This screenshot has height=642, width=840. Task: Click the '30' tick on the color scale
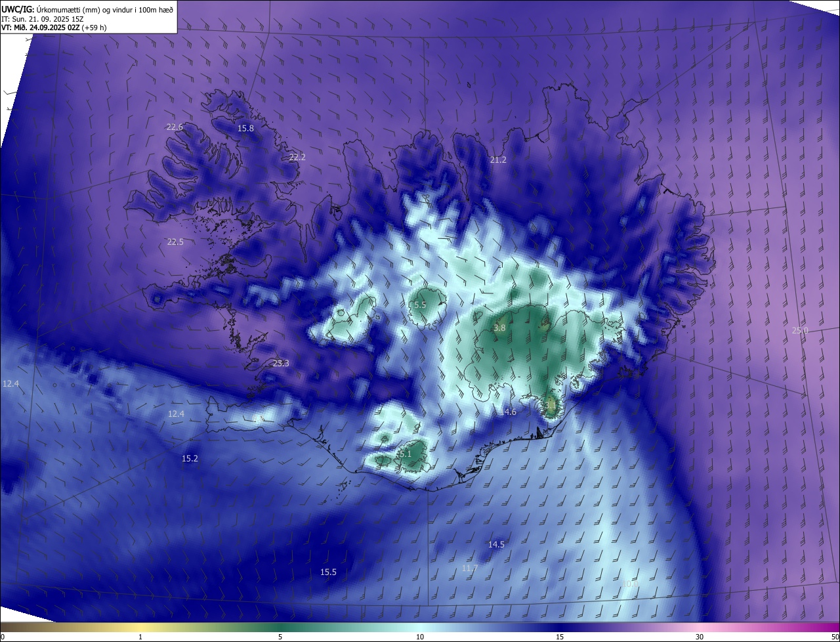700,637
